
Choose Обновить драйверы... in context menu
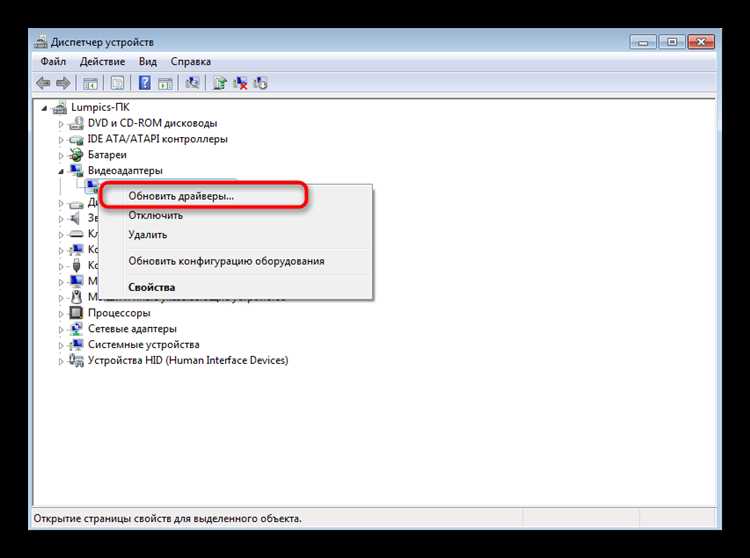(x=235, y=196)
